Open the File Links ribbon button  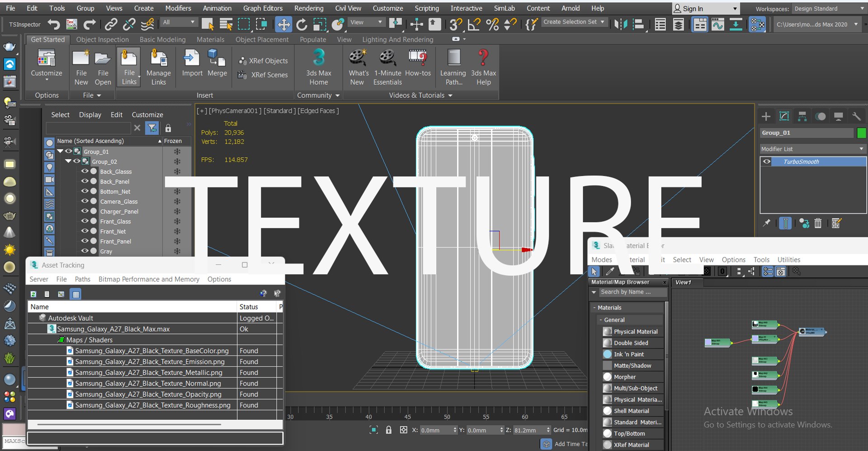[129, 67]
